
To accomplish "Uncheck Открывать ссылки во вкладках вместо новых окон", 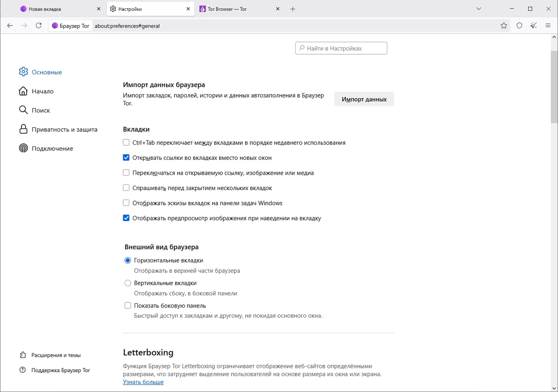I will (x=126, y=157).
